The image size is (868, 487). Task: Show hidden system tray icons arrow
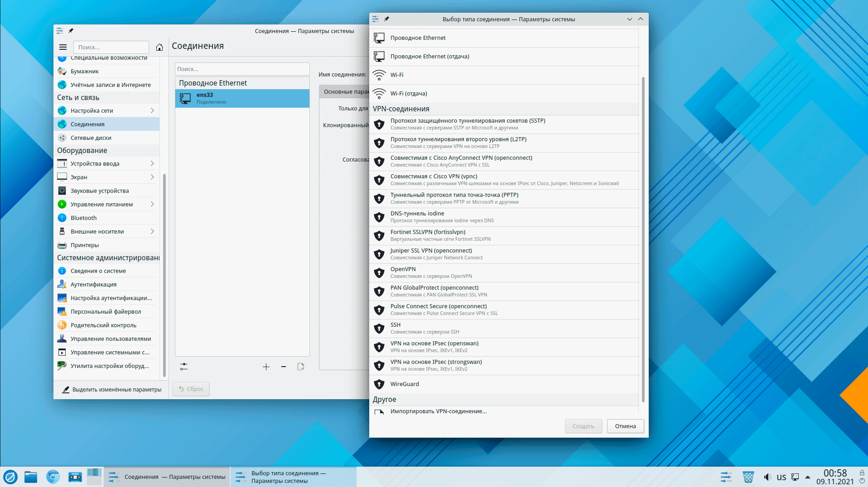(x=807, y=477)
